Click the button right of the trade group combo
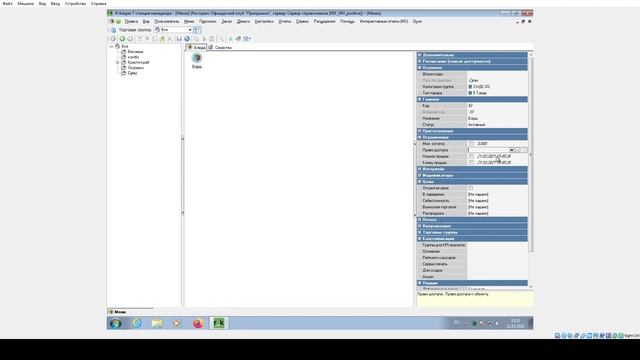The height and width of the screenshot is (360, 640). coord(197,30)
